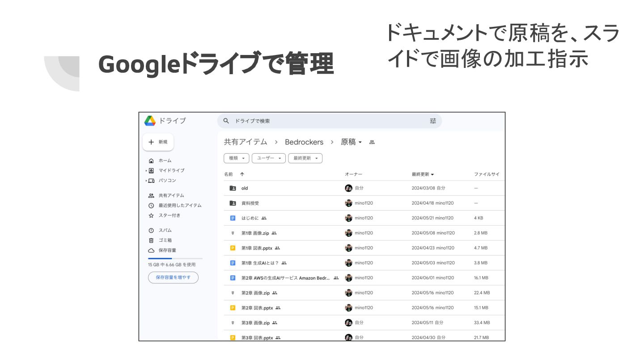This screenshot has width=644, height=362.
Task: Click 保存容量を増やす button
Action: pyautogui.click(x=173, y=278)
